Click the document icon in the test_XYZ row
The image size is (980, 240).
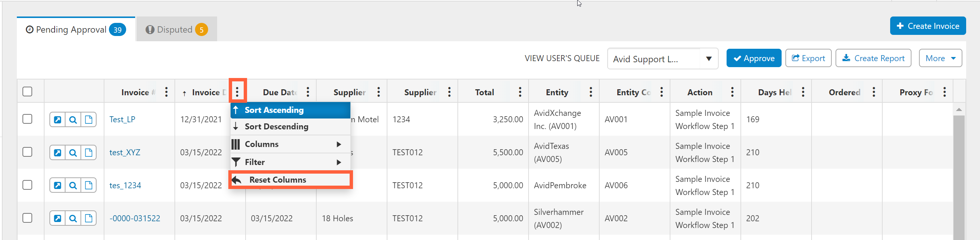point(89,153)
